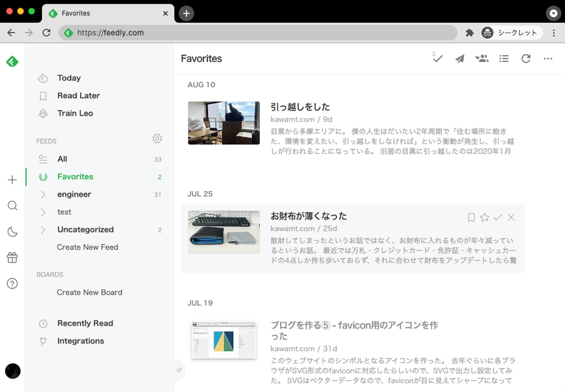
Task: Click the add-team-members icon
Action: [482, 58]
